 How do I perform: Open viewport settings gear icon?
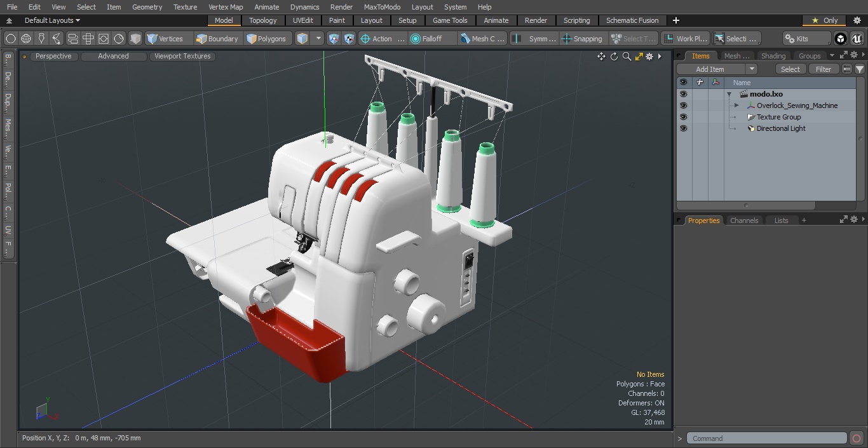[x=649, y=57]
